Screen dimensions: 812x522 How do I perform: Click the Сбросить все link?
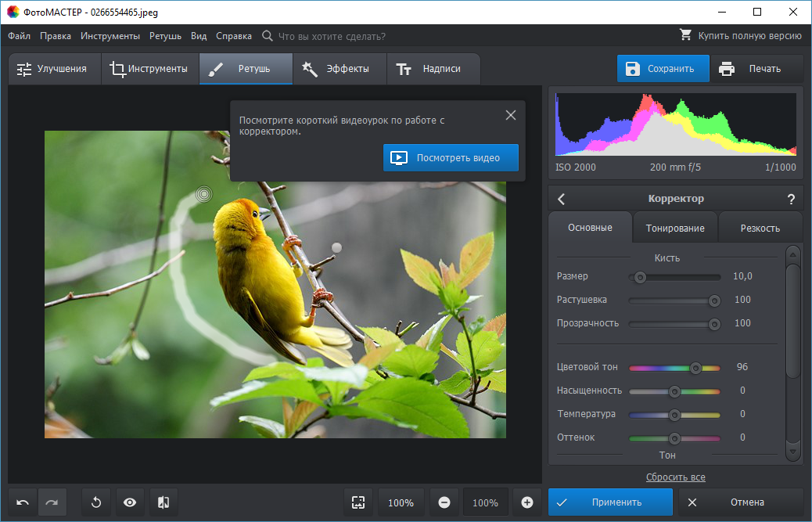coord(675,477)
